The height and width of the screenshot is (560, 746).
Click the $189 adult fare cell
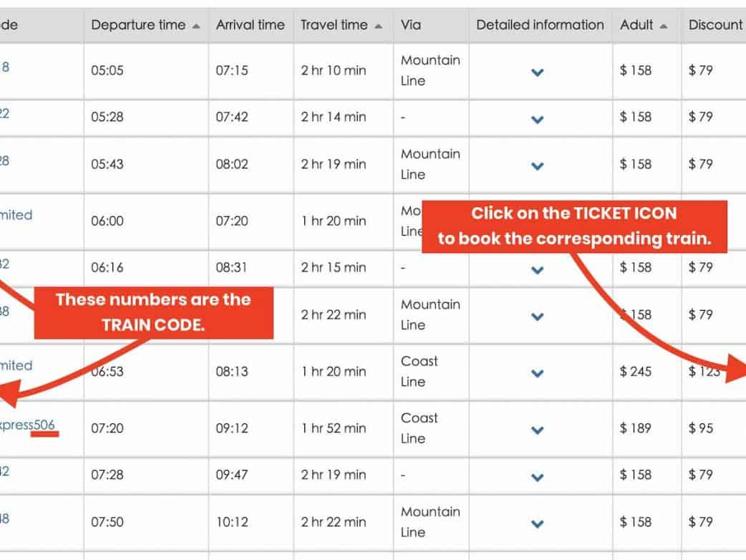point(636,428)
